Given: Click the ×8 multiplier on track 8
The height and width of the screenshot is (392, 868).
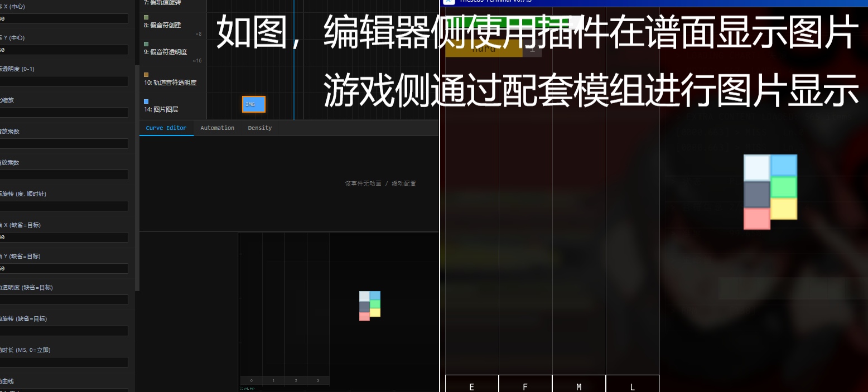Looking at the screenshot, I should tap(199, 34).
